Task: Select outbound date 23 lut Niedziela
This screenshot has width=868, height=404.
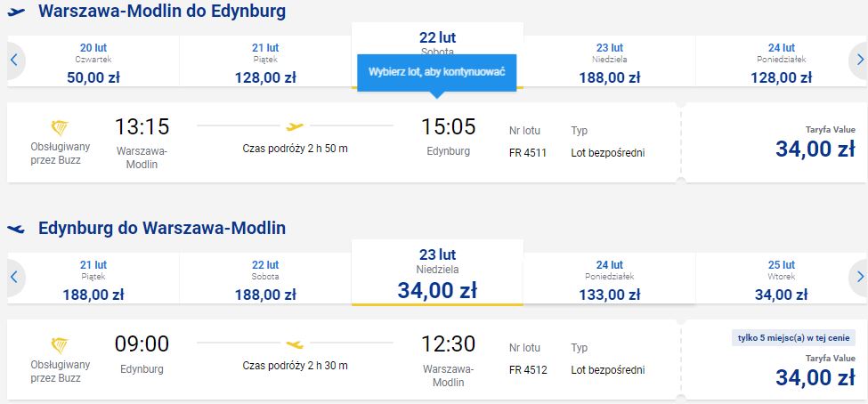Action: (610, 62)
